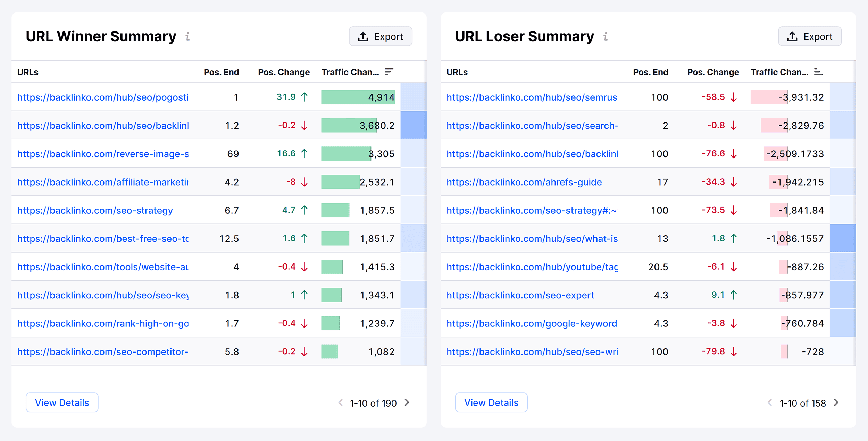Click Winner table Pos. End column header
This screenshot has width=868, height=441.
tap(221, 72)
